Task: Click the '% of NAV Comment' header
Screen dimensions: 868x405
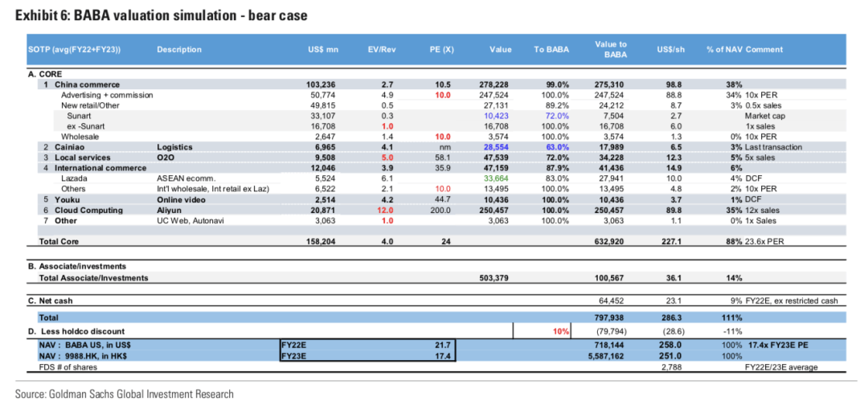Action: pyautogui.click(x=744, y=50)
